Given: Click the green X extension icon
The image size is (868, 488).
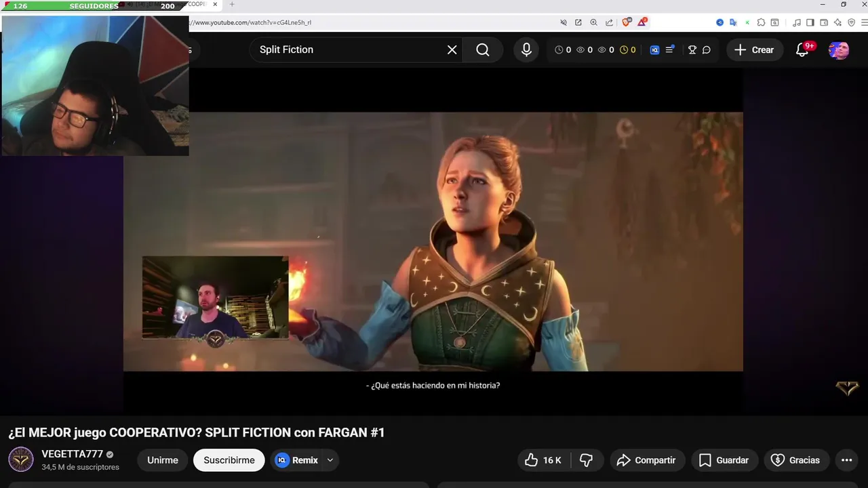Looking at the screenshot, I should (747, 22).
